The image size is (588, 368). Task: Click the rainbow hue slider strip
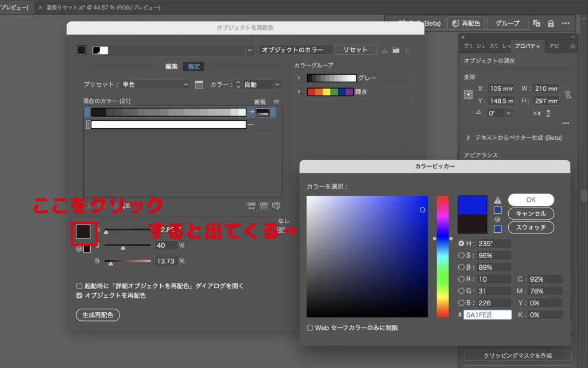tap(442, 256)
